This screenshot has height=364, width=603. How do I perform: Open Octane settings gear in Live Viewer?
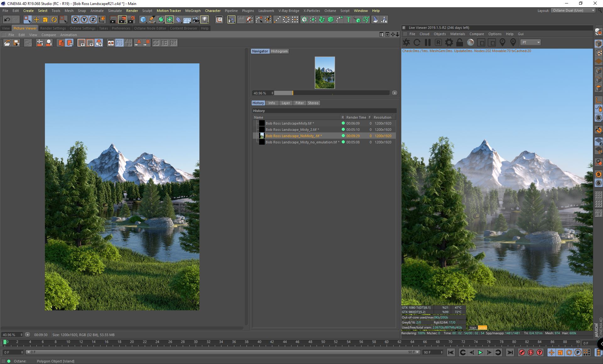(x=449, y=42)
